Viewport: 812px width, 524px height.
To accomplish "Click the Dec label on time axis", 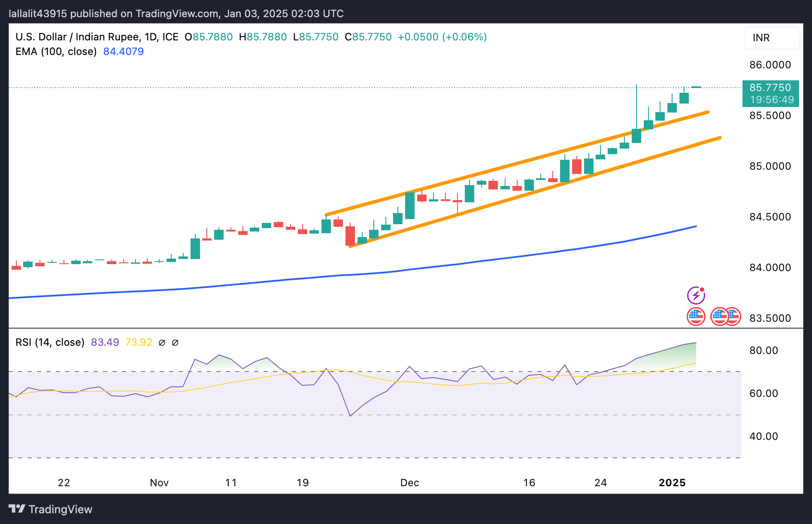I will (409, 483).
